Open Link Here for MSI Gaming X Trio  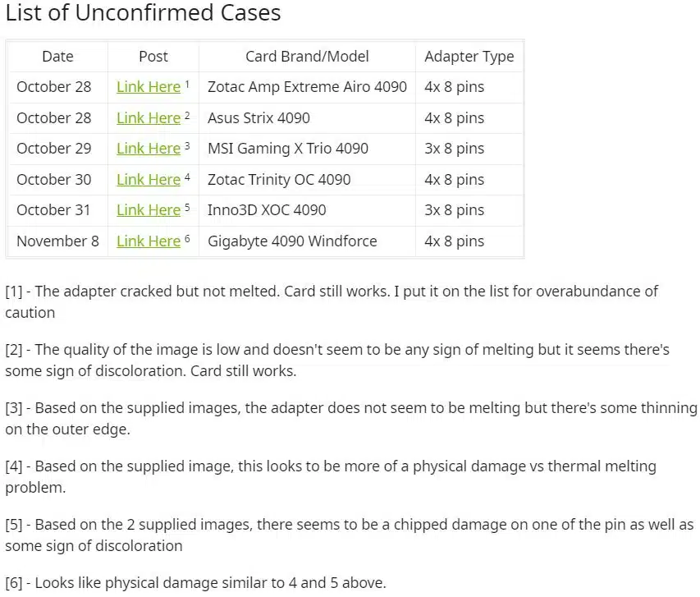point(149,149)
